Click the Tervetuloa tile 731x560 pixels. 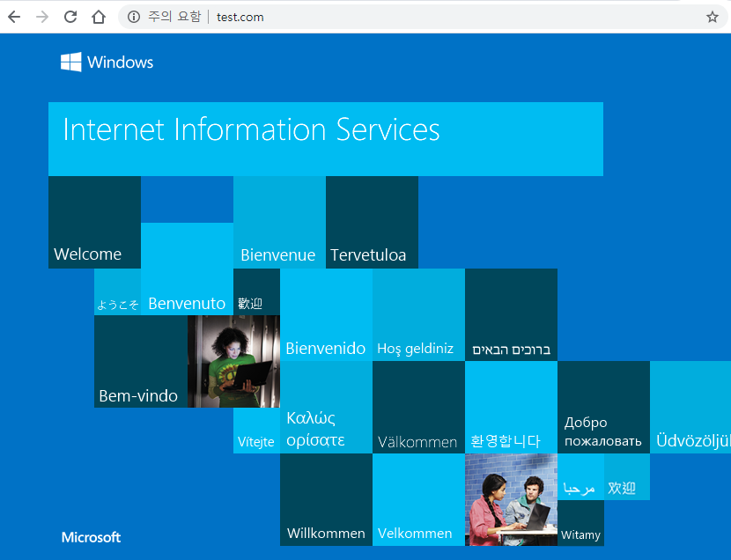point(372,222)
